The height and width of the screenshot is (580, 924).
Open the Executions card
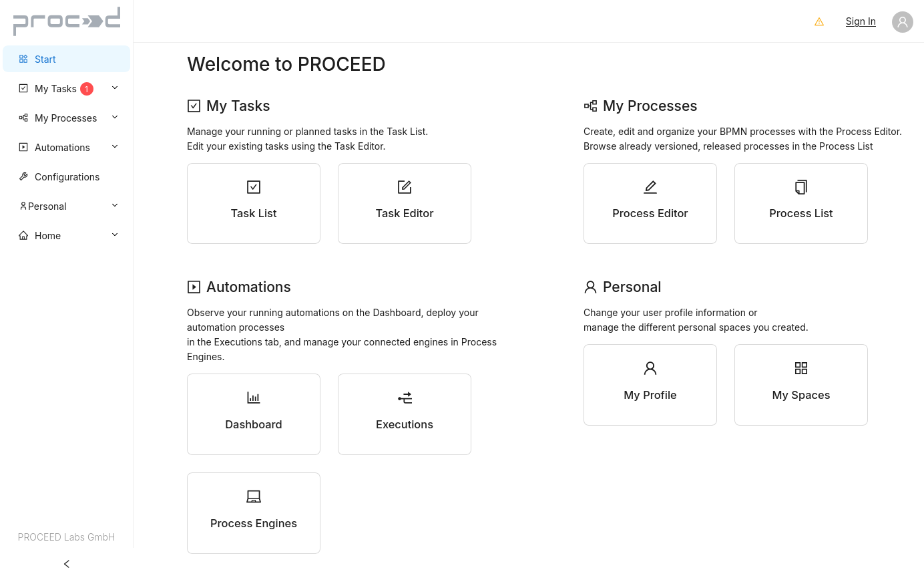[x=405, y=414]
